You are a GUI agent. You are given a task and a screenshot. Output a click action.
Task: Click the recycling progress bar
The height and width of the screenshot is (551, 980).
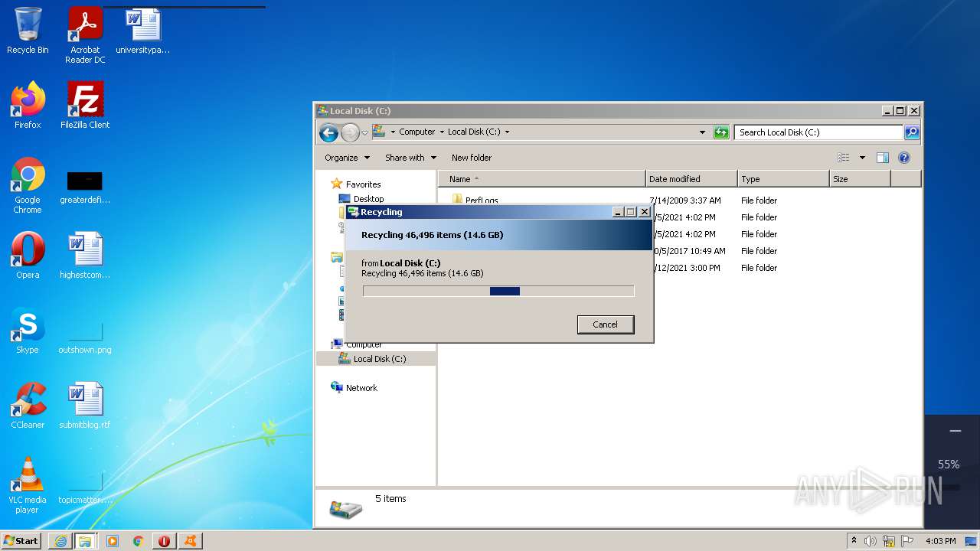click(498, 291)
